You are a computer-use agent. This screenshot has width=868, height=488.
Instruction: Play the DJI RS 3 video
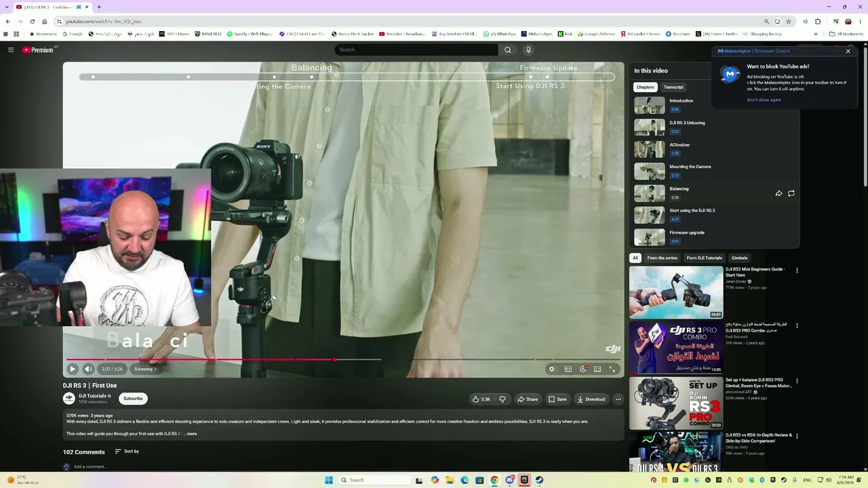[x=73, y=369]
